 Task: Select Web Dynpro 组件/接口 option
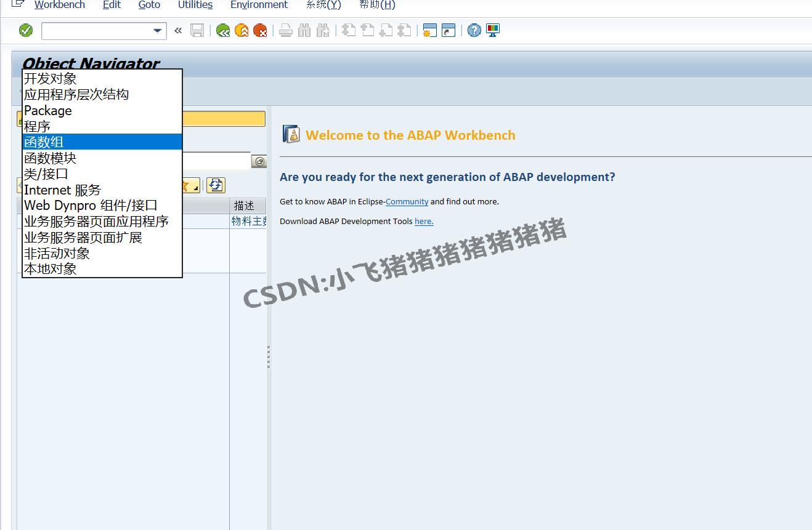pyautogui.click(x=102, y=206)
